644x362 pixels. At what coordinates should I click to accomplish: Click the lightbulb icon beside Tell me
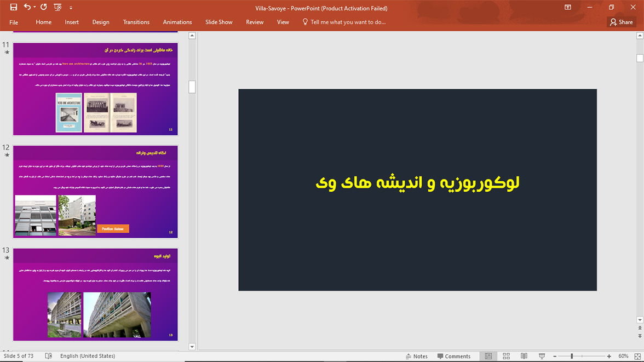pyautogui.click(x=304, y=22)
